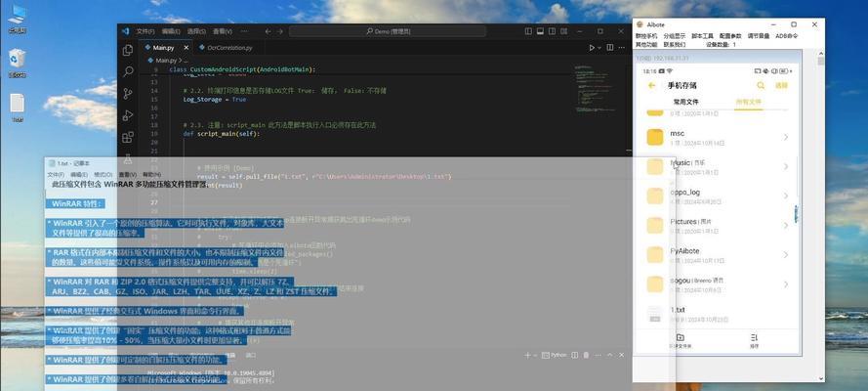Image resolution: width=868 pixels, height=391 pixels.
Task: Open the Explorer view in VS Code
Action: (127, 50)
